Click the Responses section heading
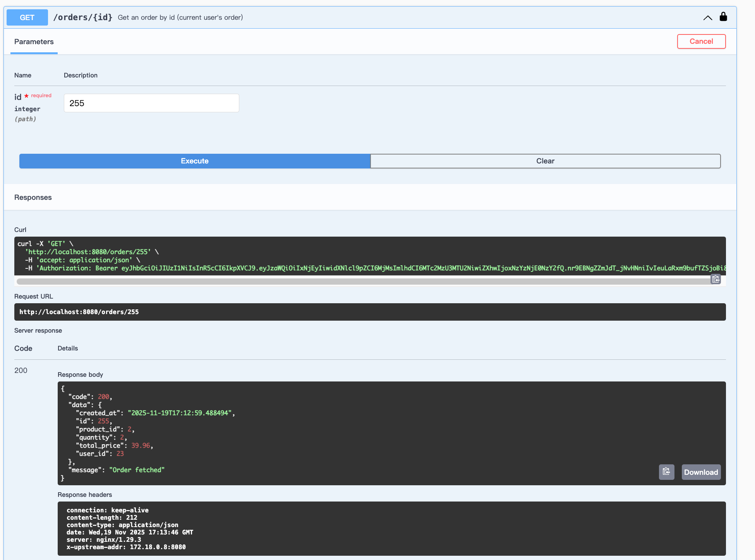 click(33, 198)
